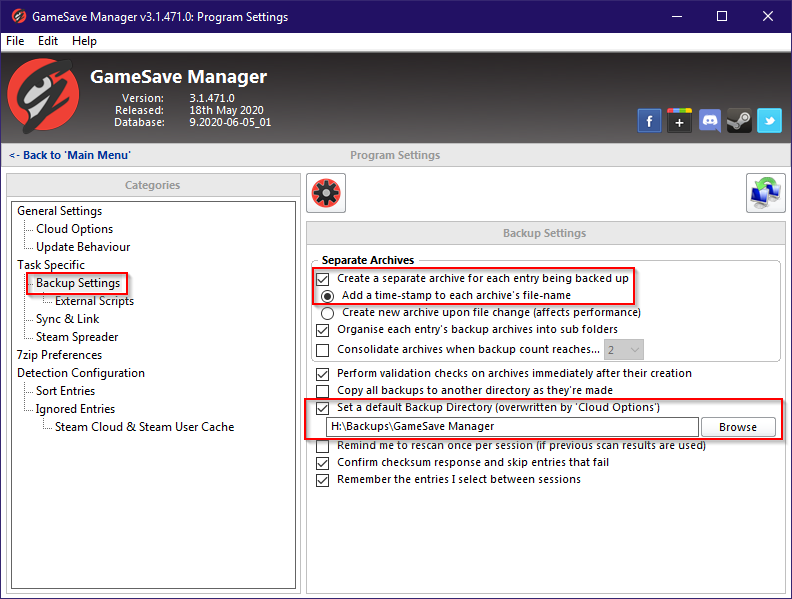Screen dimensions: 792x599
Task: Select 7zip Preferences category
Action: click(x=59, y=355)
